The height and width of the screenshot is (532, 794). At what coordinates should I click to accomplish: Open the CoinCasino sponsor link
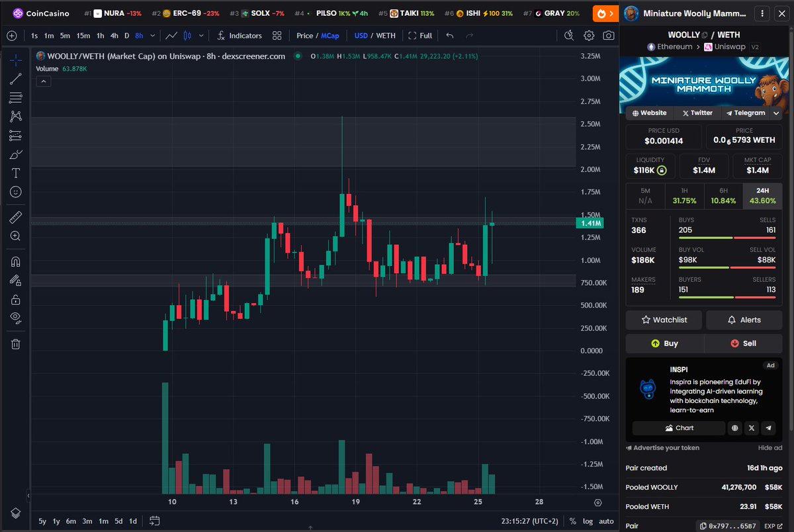40,13
